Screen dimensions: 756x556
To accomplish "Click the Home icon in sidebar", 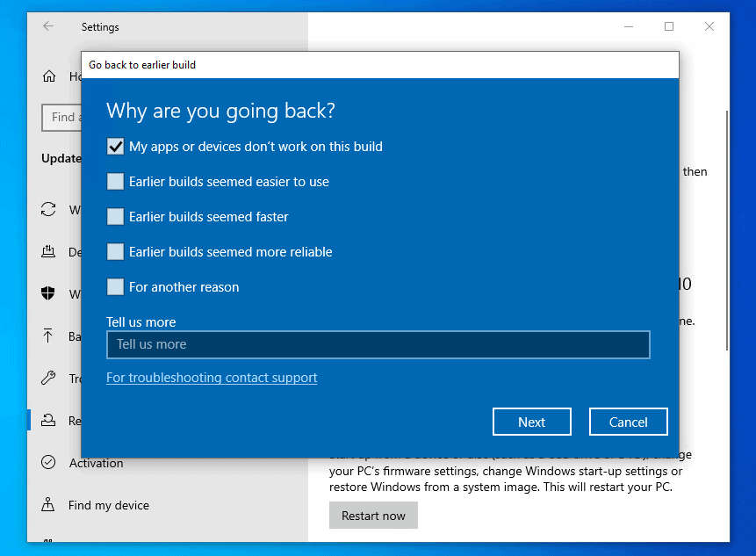I will (49, 76).
